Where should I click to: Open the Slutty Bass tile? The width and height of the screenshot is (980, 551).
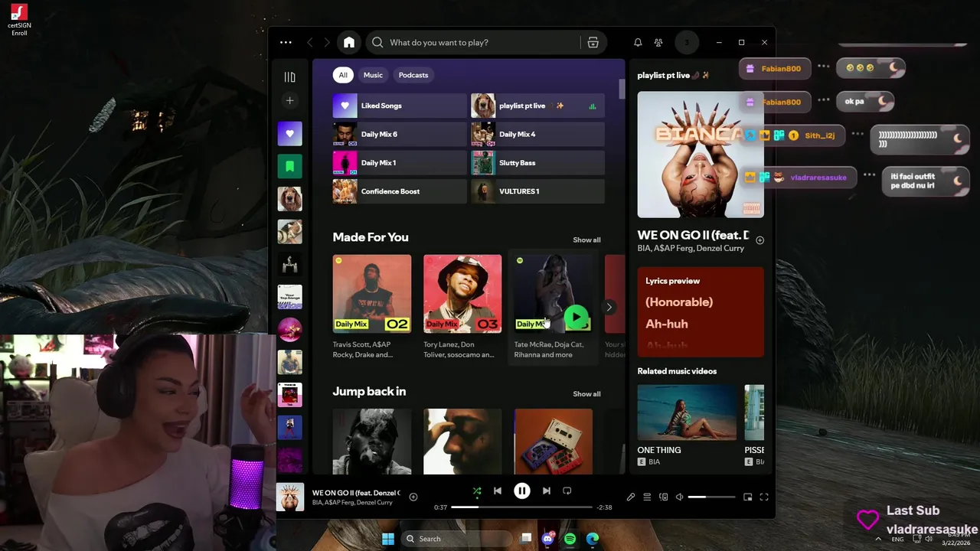pos(537,163)
